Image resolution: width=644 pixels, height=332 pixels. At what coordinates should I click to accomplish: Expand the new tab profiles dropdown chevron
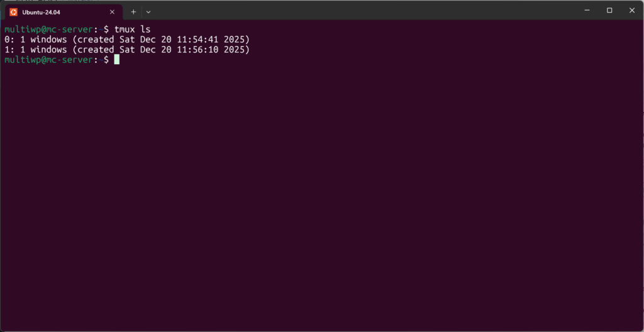(148, 12)
